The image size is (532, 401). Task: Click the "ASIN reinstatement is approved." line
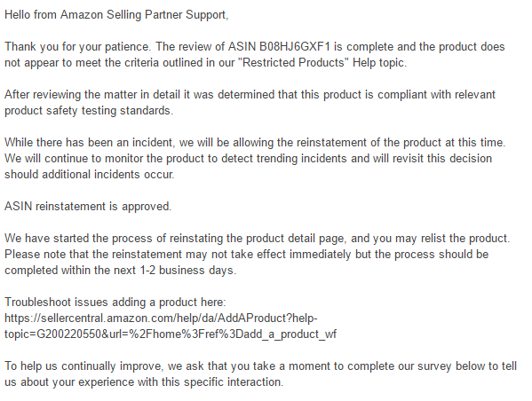[x=88, y=207]
